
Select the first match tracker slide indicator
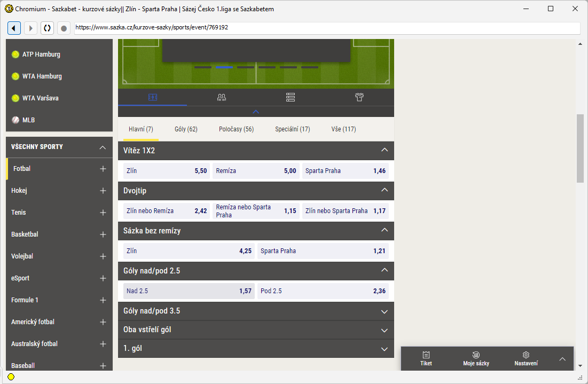(203, 67)
